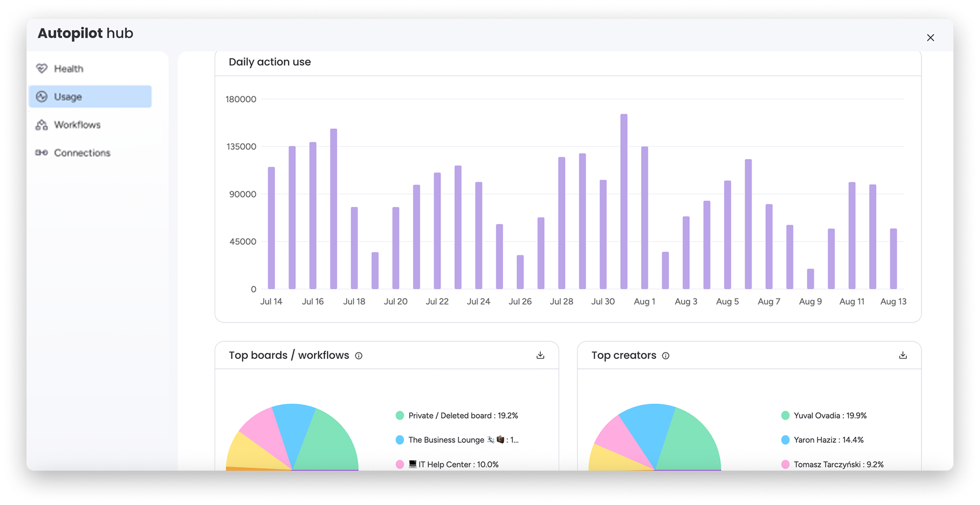Click the green swatch for Yuval Ovadia

coord(785,416)
